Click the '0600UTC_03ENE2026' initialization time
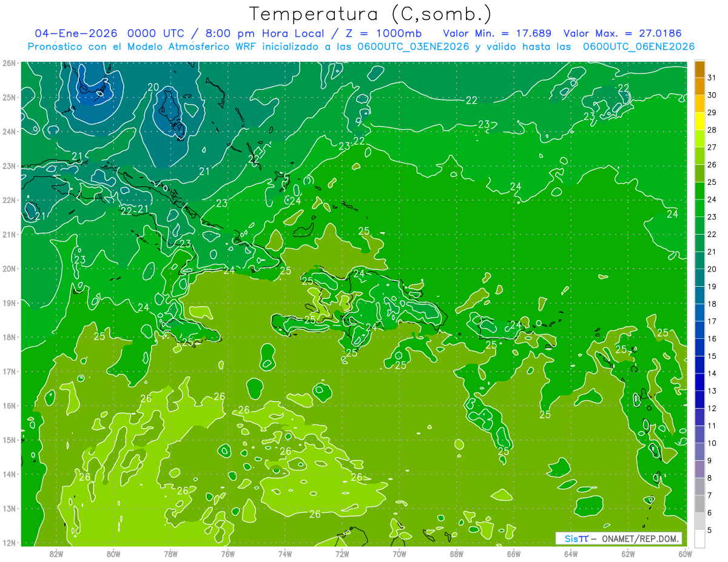The height and width of the screenshot is (562, 728). [413, 47]
